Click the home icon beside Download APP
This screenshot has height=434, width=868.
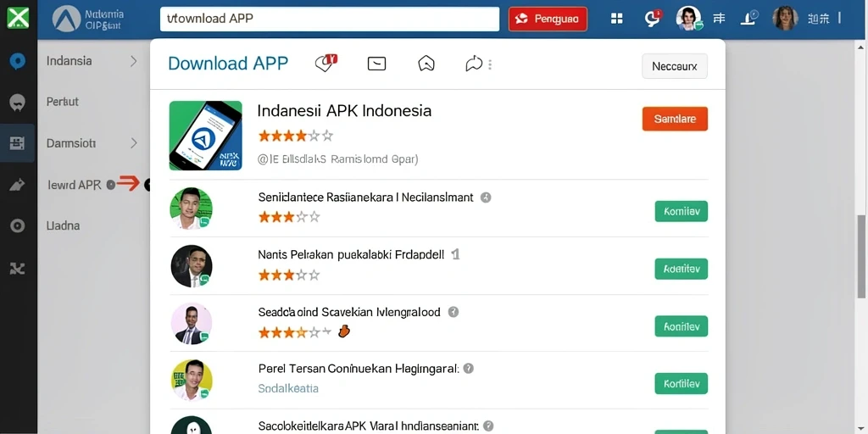pos(426,64)
